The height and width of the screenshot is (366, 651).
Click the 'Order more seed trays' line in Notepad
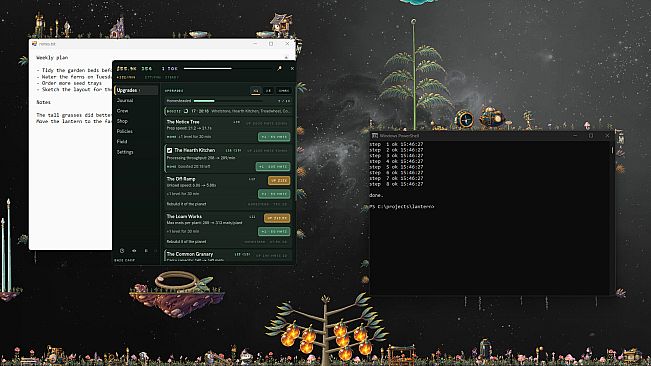point(69,83)
